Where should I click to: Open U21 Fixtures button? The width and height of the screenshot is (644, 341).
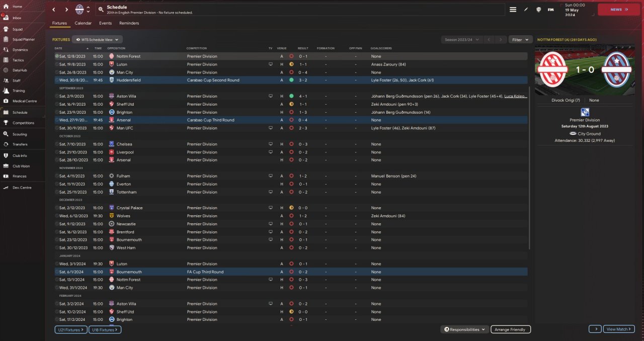(71, 329)
